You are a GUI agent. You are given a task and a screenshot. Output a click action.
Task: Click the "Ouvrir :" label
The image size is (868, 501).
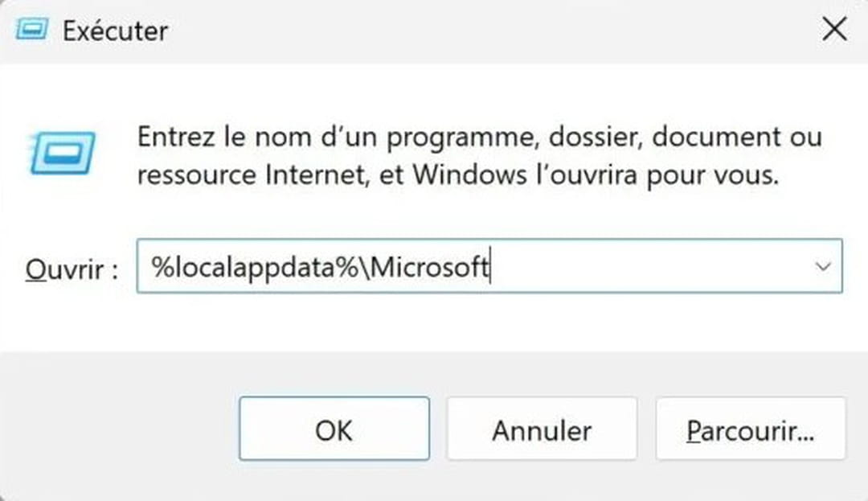pyautogui.click(x=72, y=269)
